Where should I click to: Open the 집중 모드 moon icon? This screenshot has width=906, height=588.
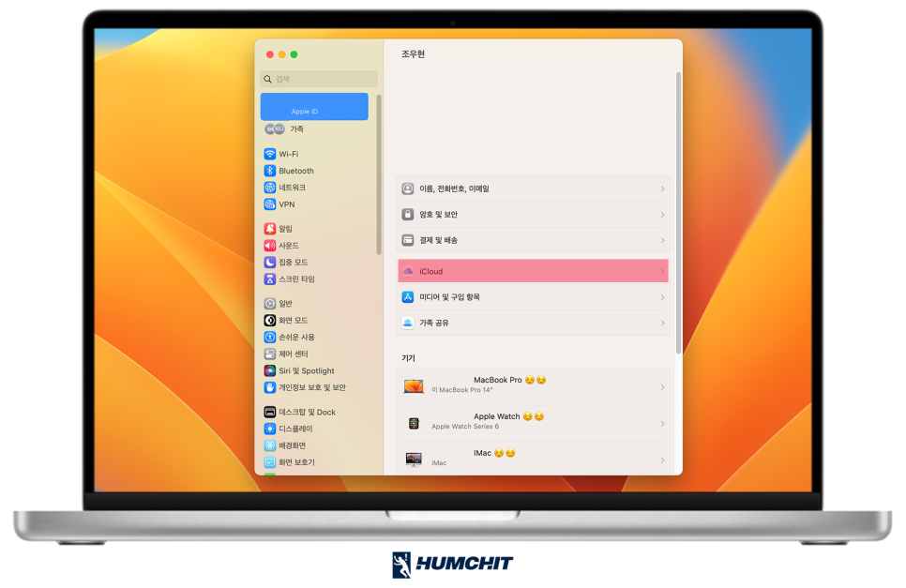tap(270, 263)
